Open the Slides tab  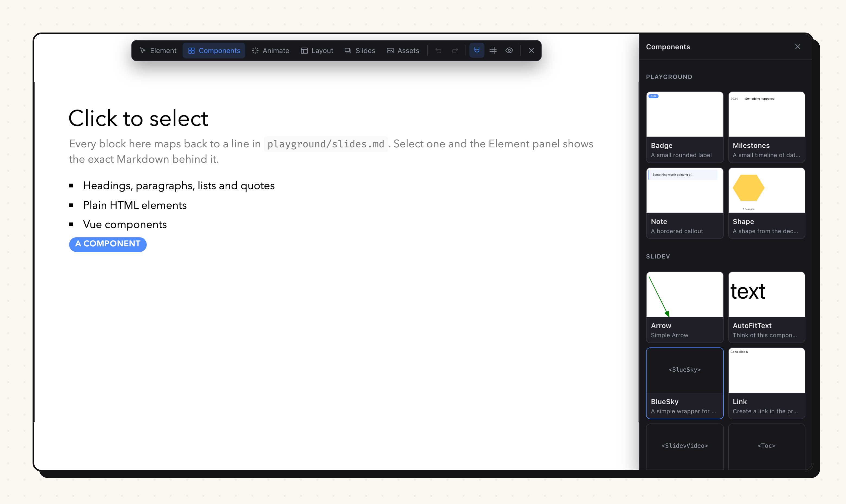click(360, 51)
